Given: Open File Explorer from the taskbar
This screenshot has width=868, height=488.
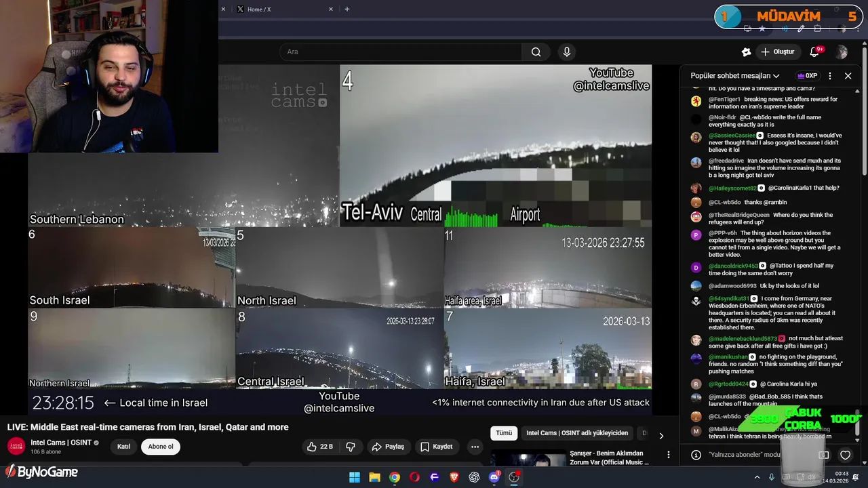Looking at the screenshot, I should coord(374,477).
